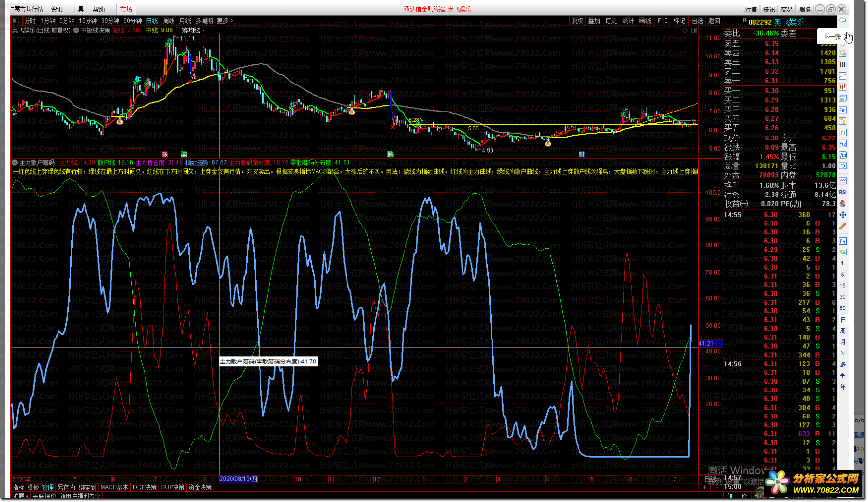
Task: Open the multi-window layout icon
Action: 843,98
